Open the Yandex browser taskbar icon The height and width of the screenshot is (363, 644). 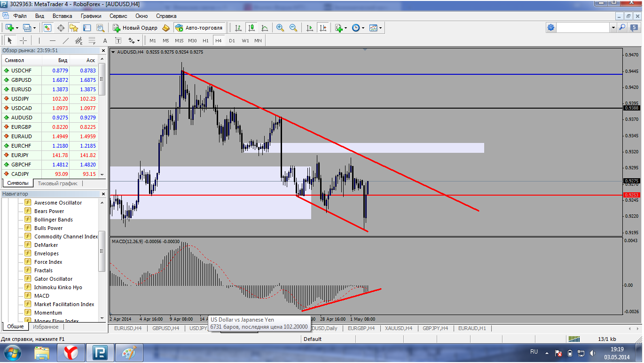(x=71, y=353)
